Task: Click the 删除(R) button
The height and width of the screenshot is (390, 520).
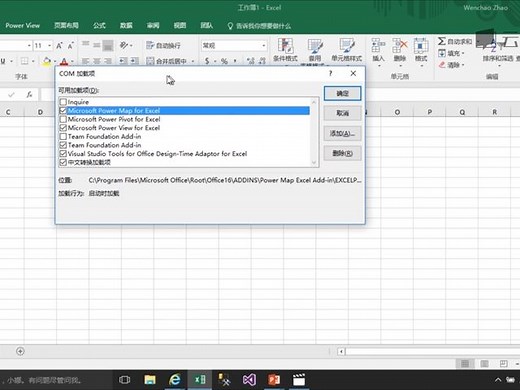Action: point(342,153)
